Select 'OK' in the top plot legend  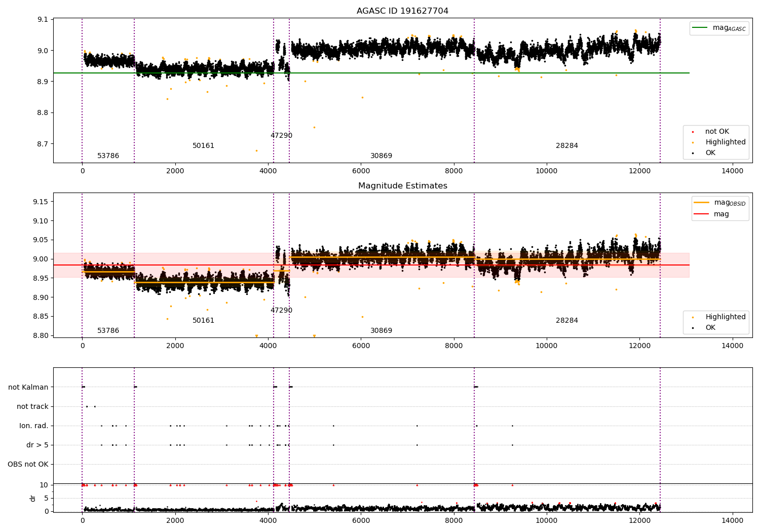pyautogui.click(x=710, y=153)
